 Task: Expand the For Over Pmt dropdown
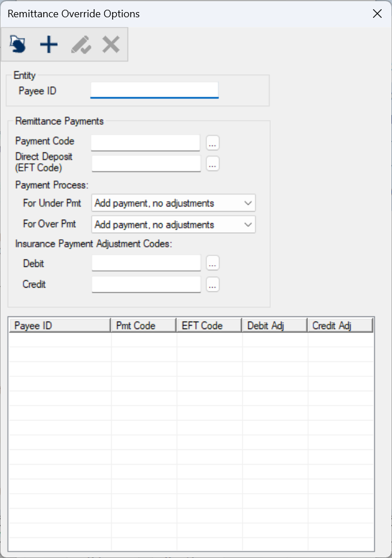[248, 224]
